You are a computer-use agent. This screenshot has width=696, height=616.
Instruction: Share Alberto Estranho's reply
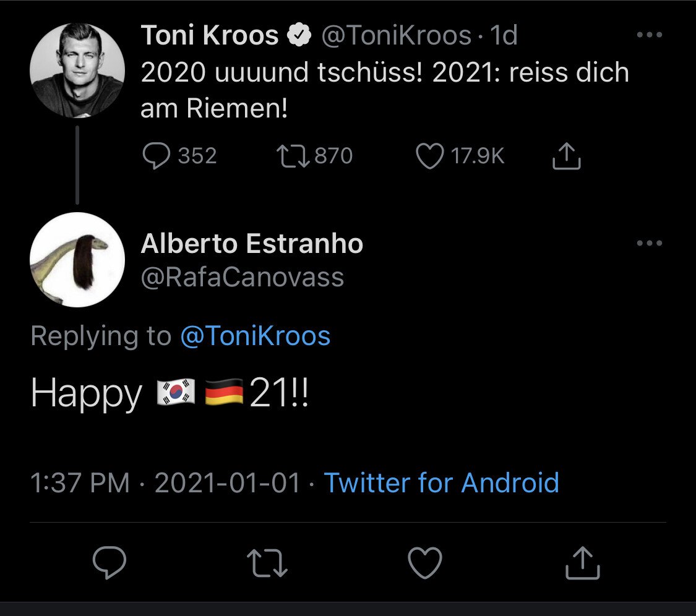pyautogui.click(x=583, y=563)
